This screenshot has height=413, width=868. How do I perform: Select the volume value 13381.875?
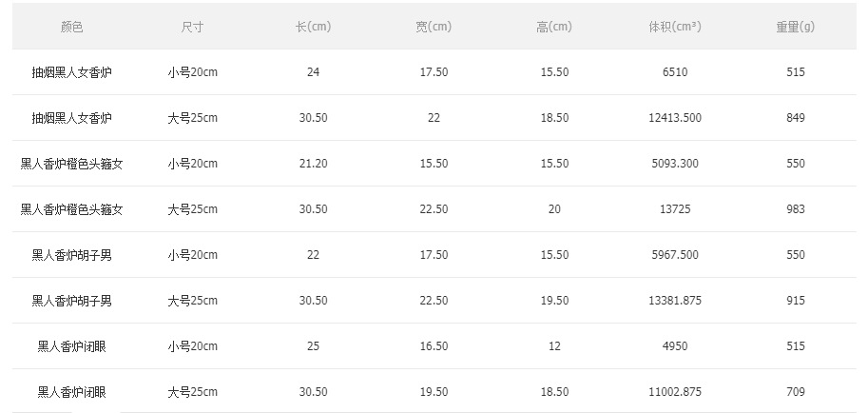click(x=675, y=301)
